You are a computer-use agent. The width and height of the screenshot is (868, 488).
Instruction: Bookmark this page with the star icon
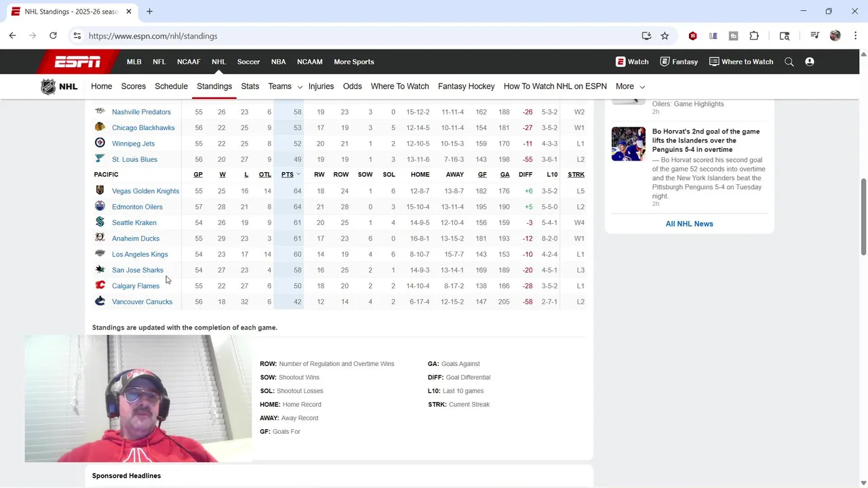pyautogui.click(x=665, y=36)
